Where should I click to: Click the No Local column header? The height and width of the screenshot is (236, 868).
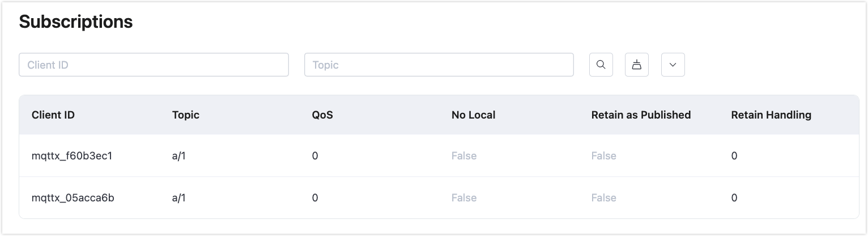473,115
